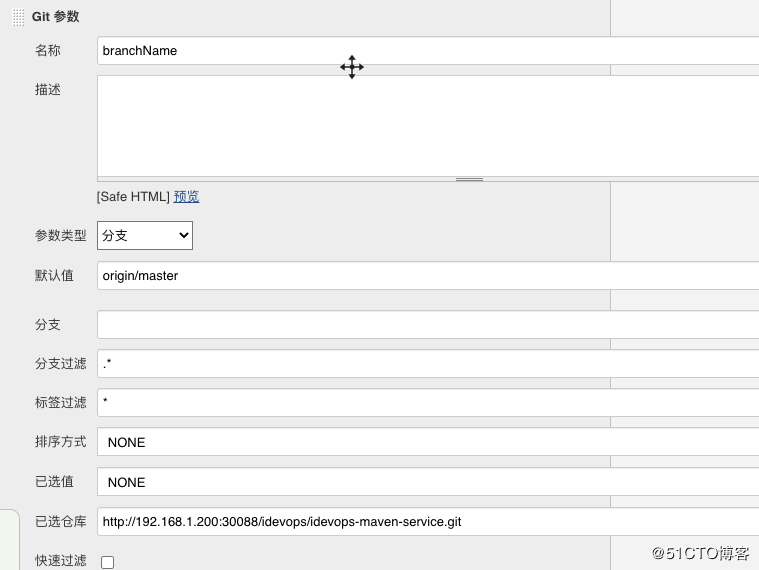The height and width of the screenshot is (570, 759).
Task: Click the 分支过滤 label
Action: 61,363
